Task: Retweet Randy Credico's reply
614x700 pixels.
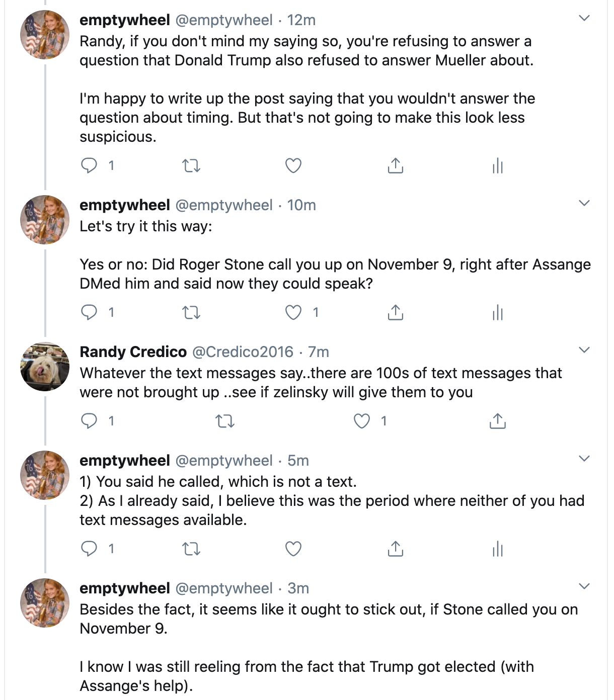Action: [x=225, y=421]
